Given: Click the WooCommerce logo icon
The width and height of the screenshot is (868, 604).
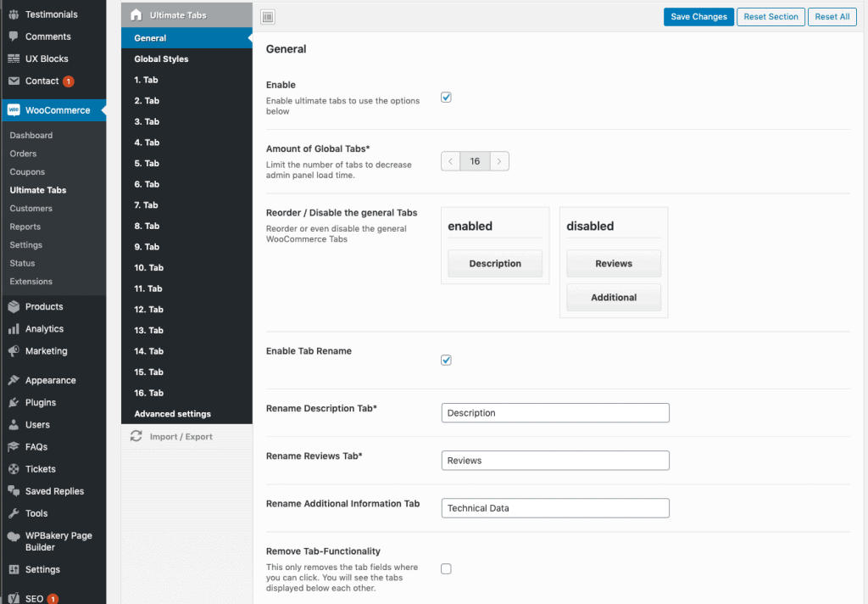Looking at the screenshot, I should pos(14,110).
